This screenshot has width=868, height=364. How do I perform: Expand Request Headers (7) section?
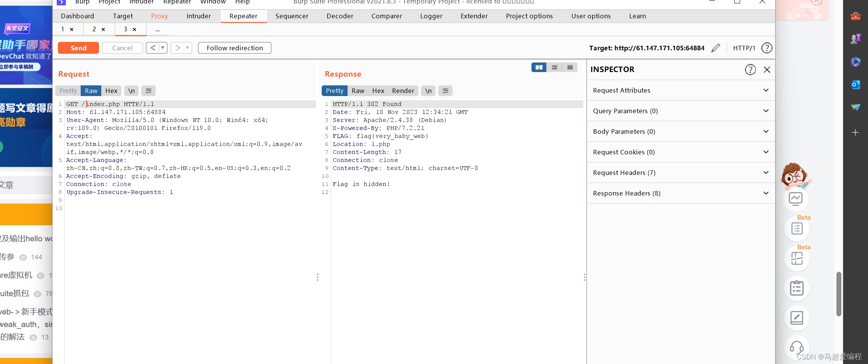point(681,173)
